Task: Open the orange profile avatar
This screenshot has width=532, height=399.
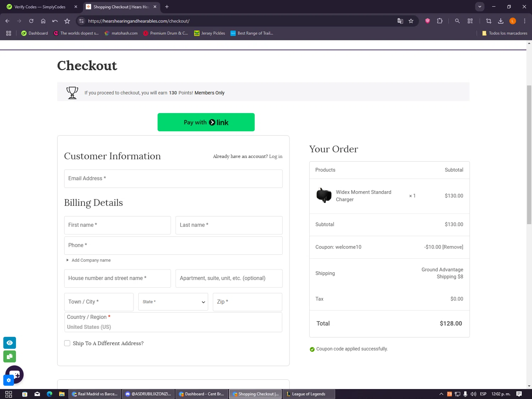Action: tap(512, 21)
